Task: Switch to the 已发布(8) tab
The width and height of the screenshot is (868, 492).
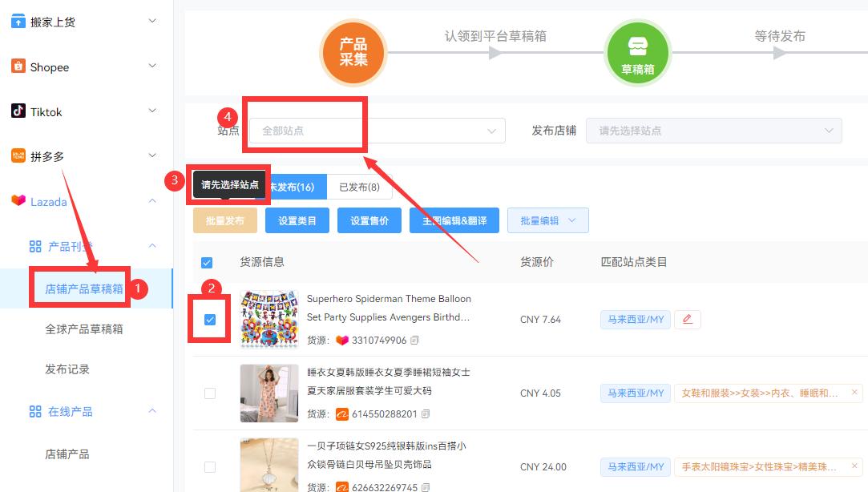Action: pyautogui.click(x=359, y=187)
